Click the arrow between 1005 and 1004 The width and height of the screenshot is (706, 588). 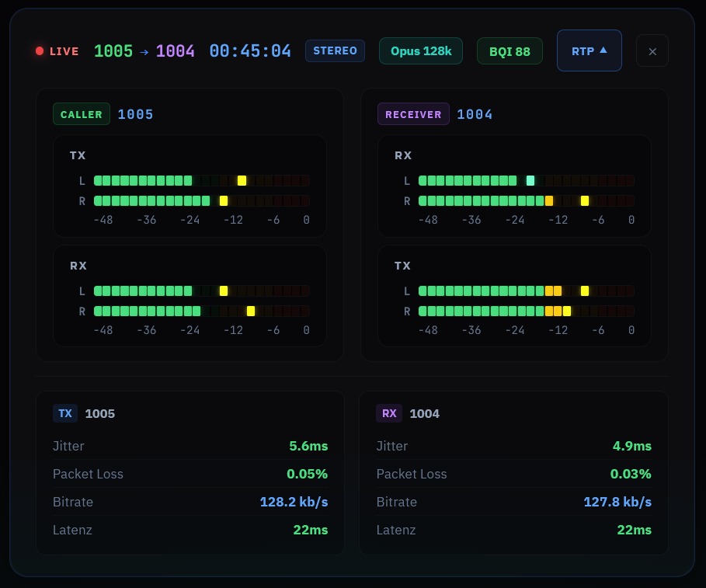pyautogui.click(x=144, y=51)
